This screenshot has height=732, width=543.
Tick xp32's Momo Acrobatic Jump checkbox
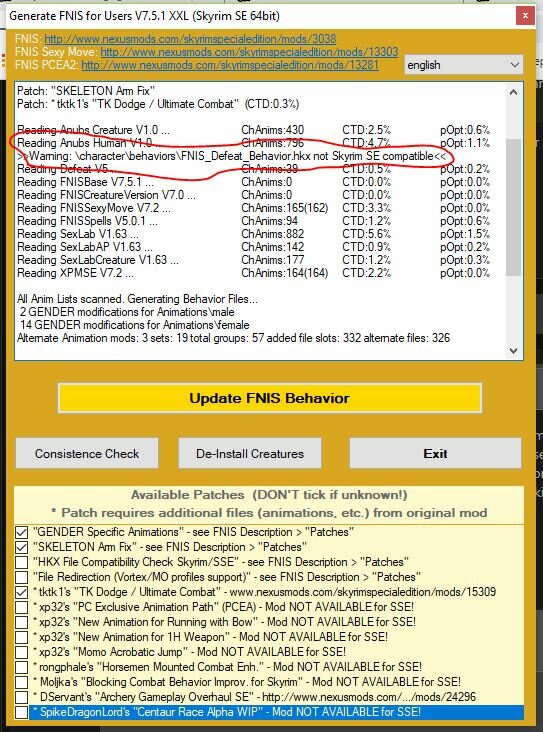[21, 652]
